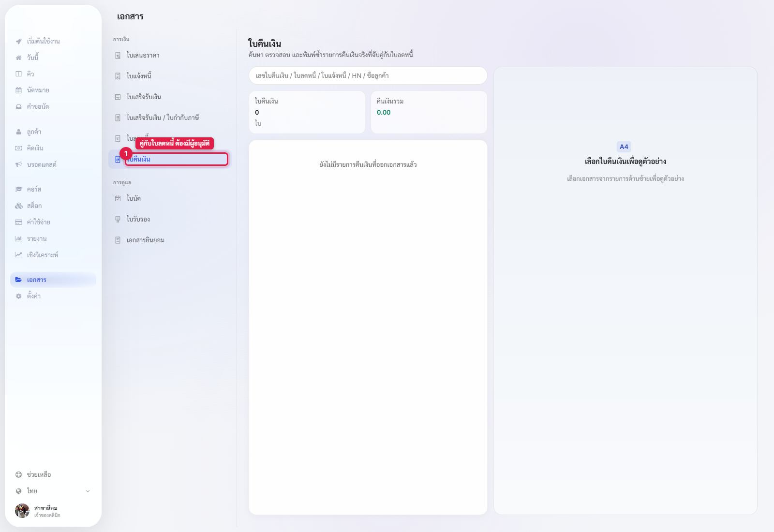Screen dimensions: 774x532
Task: Open the นัดหมาย page link
Action: pos(53,90)
